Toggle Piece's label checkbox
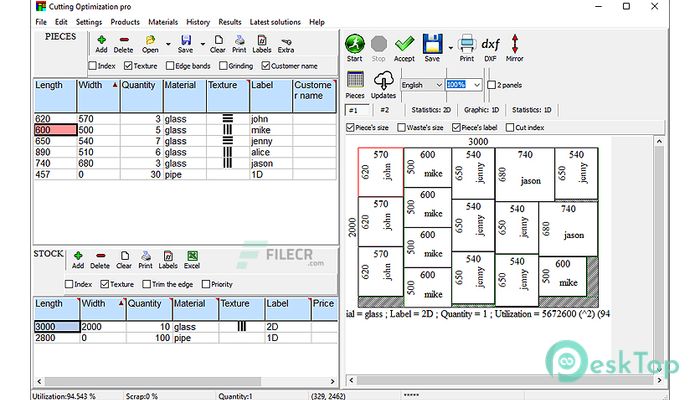 456,128
